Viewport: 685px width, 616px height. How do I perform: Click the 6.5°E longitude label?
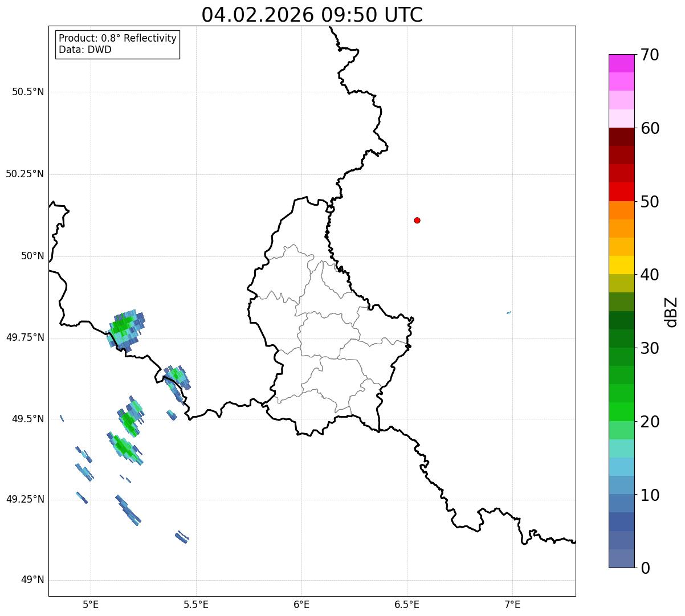(407, 604)
